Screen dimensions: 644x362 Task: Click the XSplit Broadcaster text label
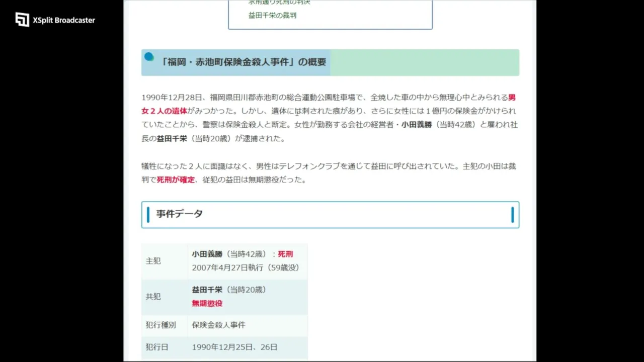click(64, 20)
